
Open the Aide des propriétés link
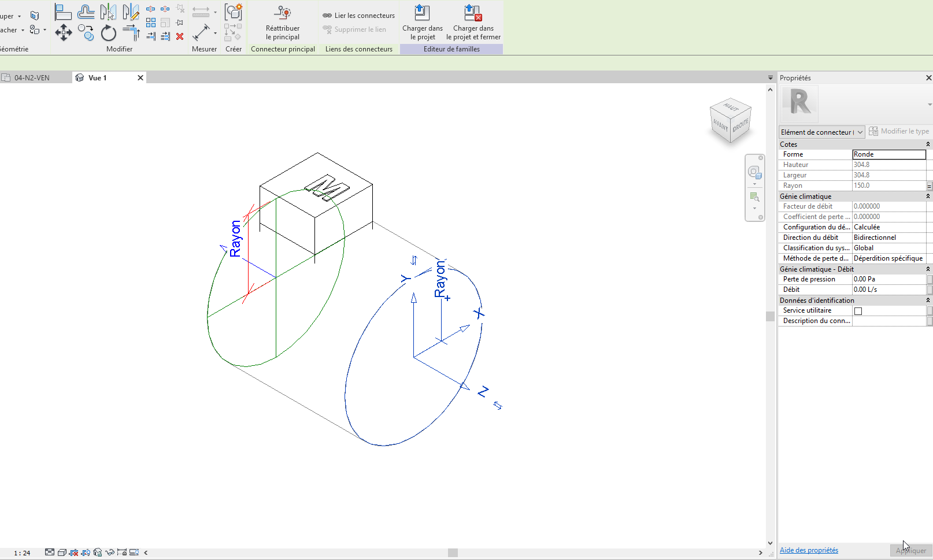(808, 550)
